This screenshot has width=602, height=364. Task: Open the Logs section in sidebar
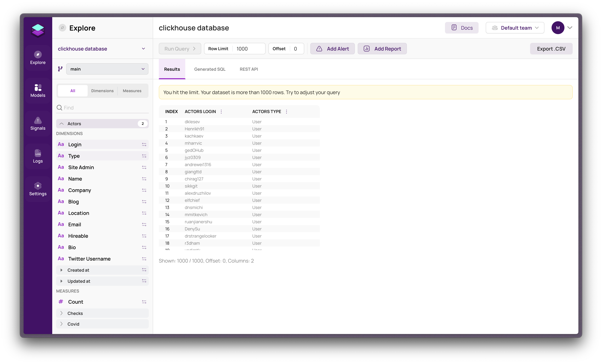38,156
